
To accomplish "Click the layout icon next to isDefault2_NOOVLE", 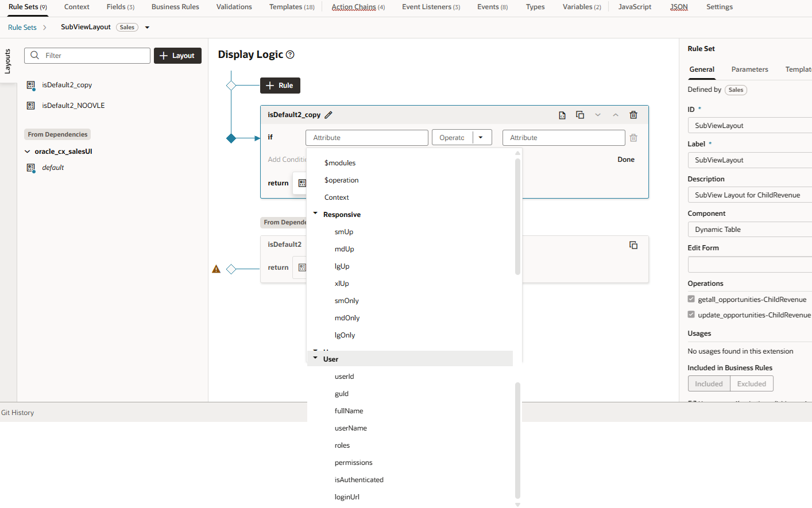I will [30, 105].
